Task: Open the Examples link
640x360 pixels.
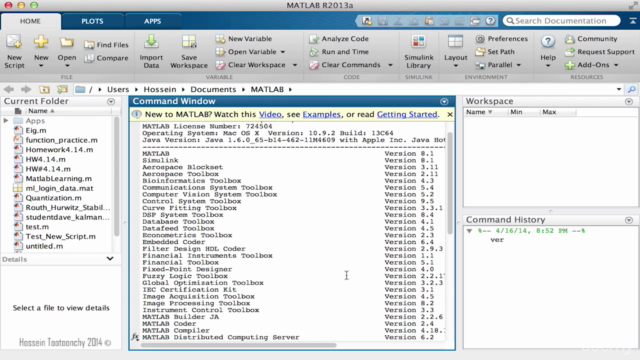Action: click(x=321, y=115)
